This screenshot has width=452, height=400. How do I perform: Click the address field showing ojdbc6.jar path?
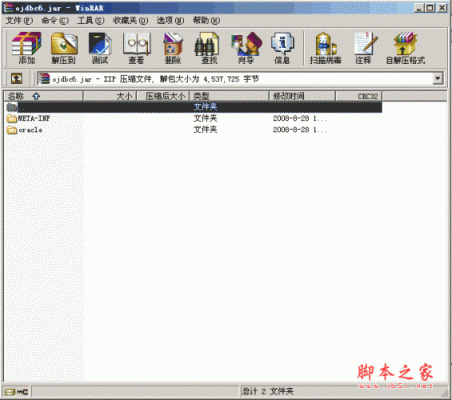(240, 79)
